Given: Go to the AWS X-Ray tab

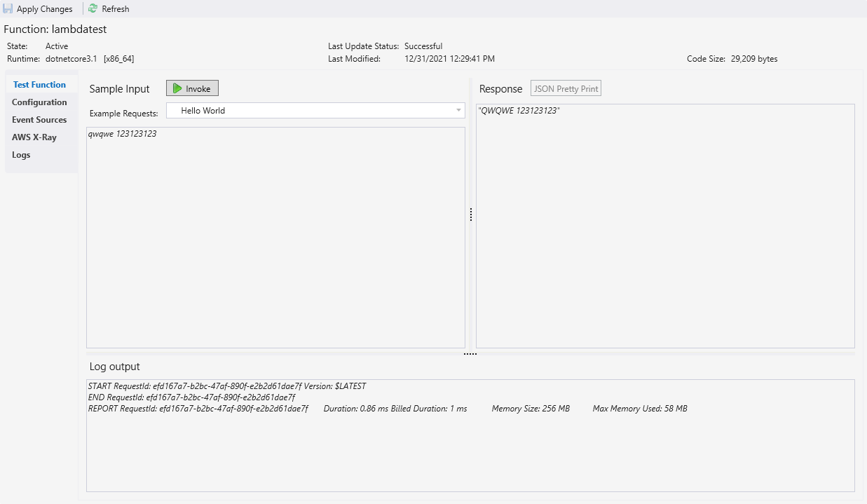Looking at the screenshot, I should click(x=34, y=137).
